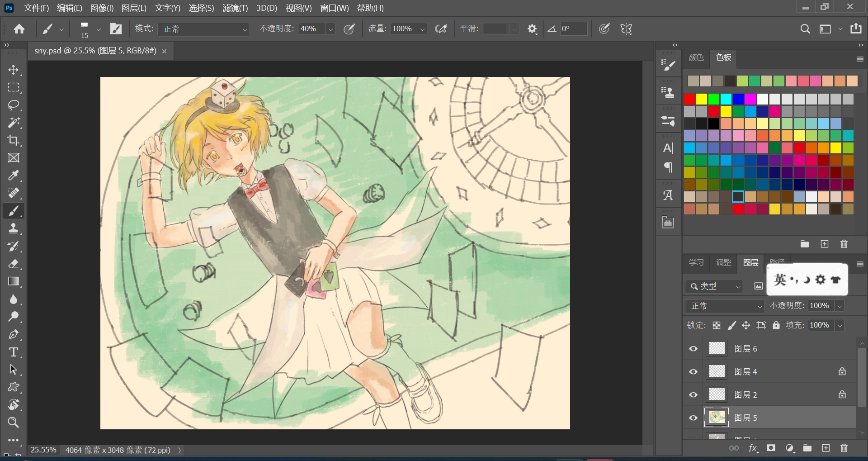The image size is (868, 461).
Task: Hide layer 图层 6 visibility
Action: coord(693,349)
